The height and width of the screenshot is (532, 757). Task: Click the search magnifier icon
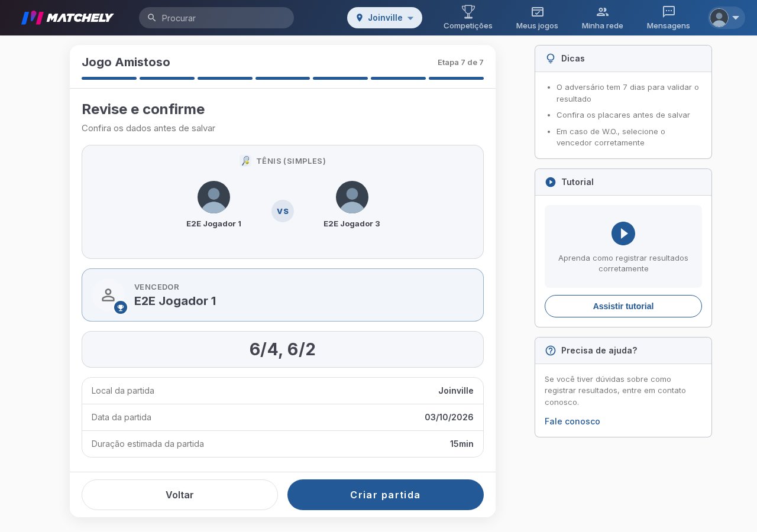(152, 18)
